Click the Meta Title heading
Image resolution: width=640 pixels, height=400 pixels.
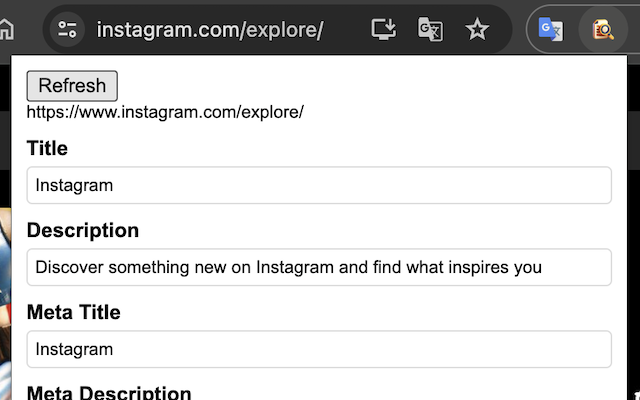pyautogui.click(x=74, y=313)
